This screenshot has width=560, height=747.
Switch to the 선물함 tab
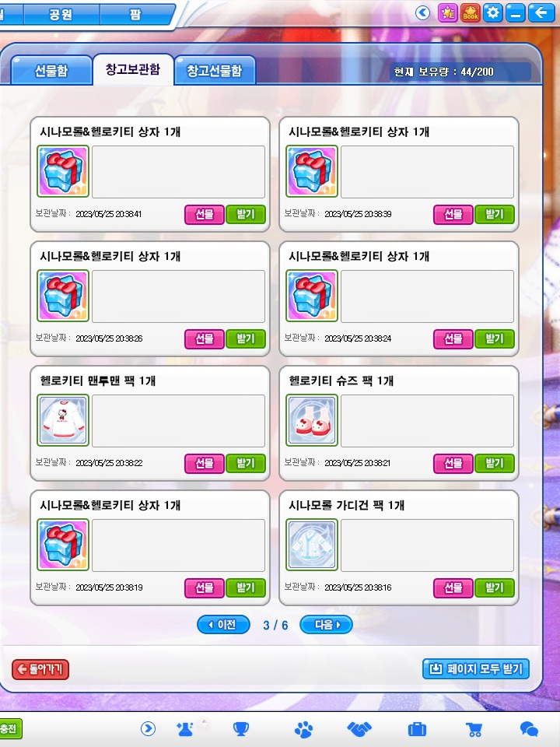[51, 71]
